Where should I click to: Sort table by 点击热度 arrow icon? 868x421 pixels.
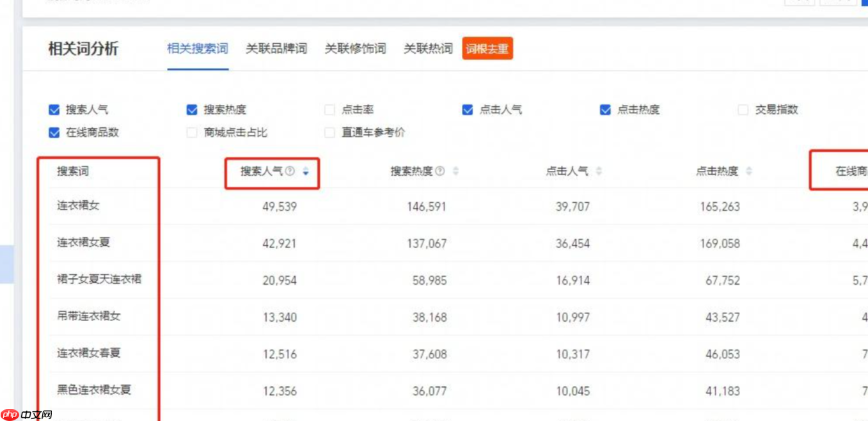tap(749, 171)
